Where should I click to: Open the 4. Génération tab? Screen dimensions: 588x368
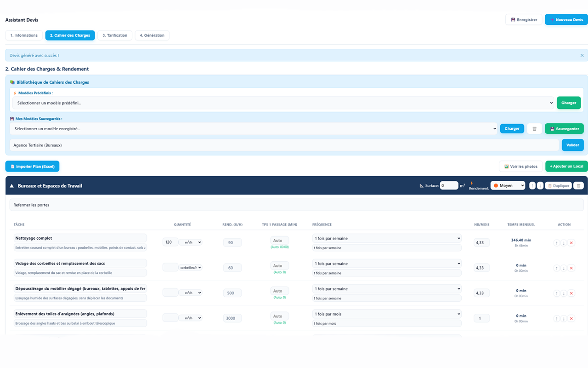pyautogui.click(x=152, y=35)
